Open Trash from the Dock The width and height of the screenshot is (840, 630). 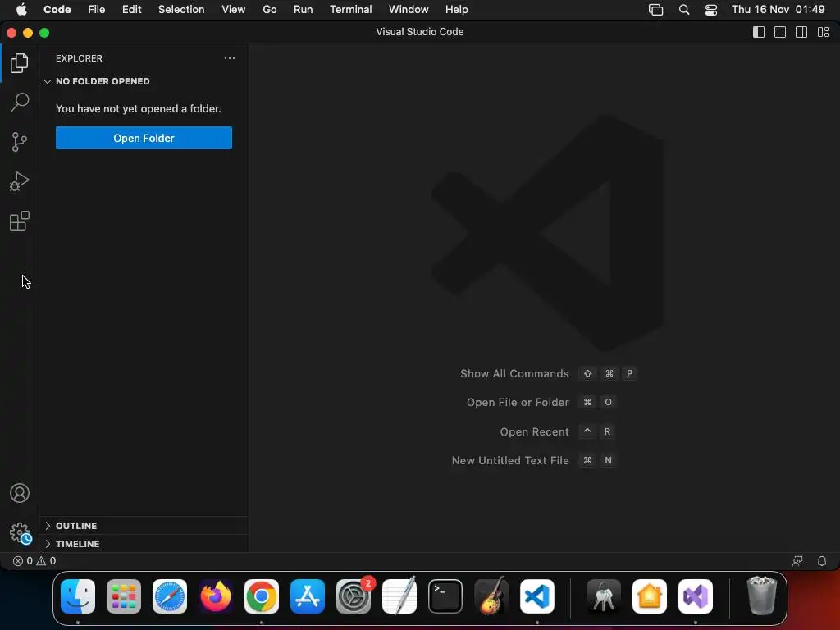pyautogui.click(x=761, y=596)
